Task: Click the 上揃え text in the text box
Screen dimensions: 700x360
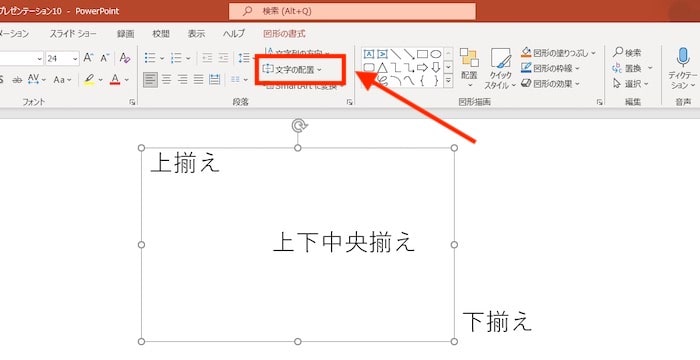Action: pos(185,163)
